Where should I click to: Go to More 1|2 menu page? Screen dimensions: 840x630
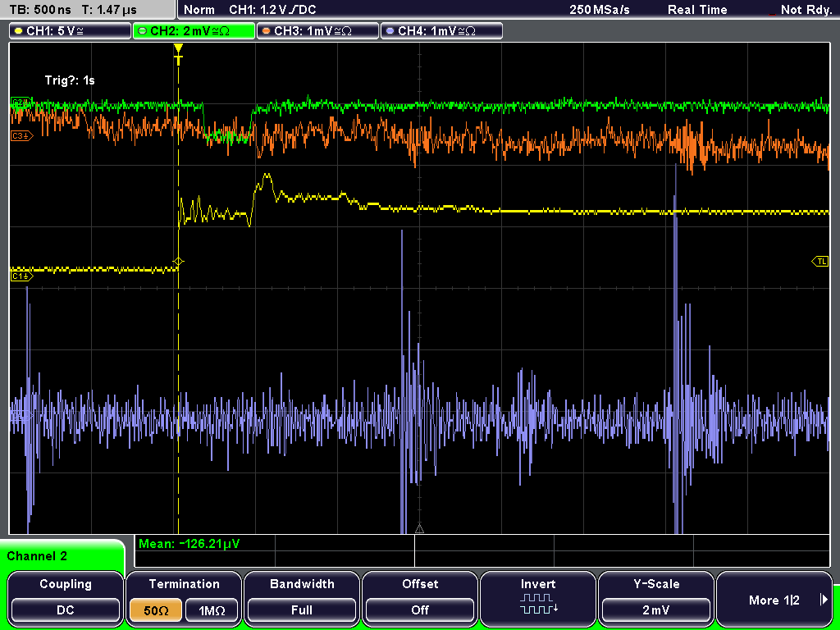tap(774, 600)
